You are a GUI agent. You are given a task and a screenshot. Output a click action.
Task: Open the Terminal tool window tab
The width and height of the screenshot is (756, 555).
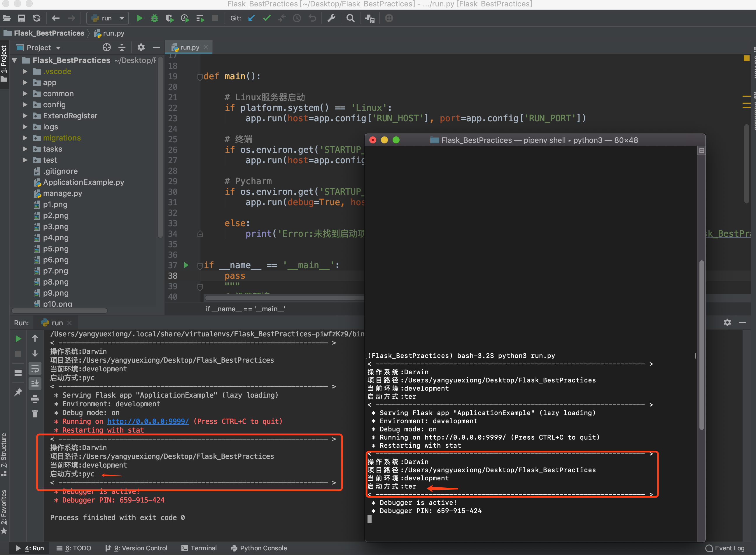tap(199, 548)
